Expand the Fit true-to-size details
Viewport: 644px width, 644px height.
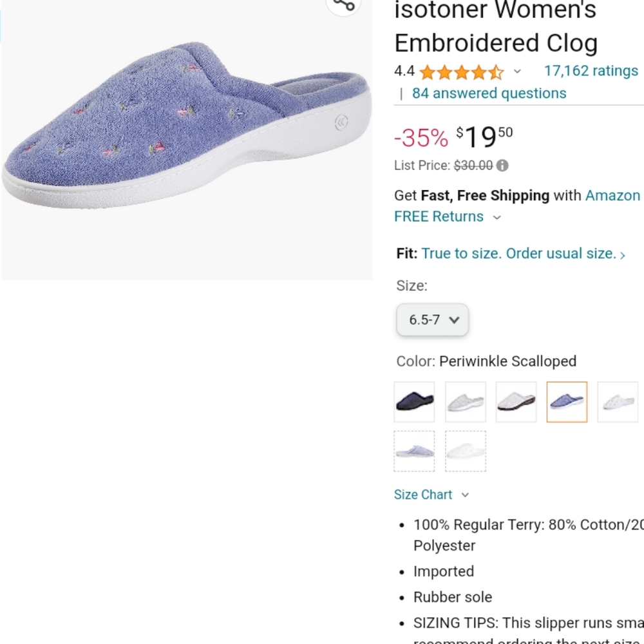(622, 254)
